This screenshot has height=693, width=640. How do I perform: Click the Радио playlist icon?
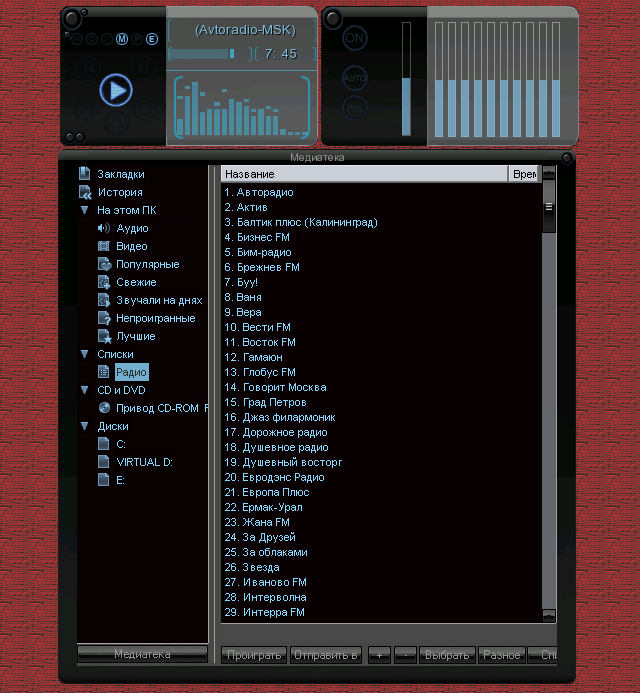click(x=103, y=372)
